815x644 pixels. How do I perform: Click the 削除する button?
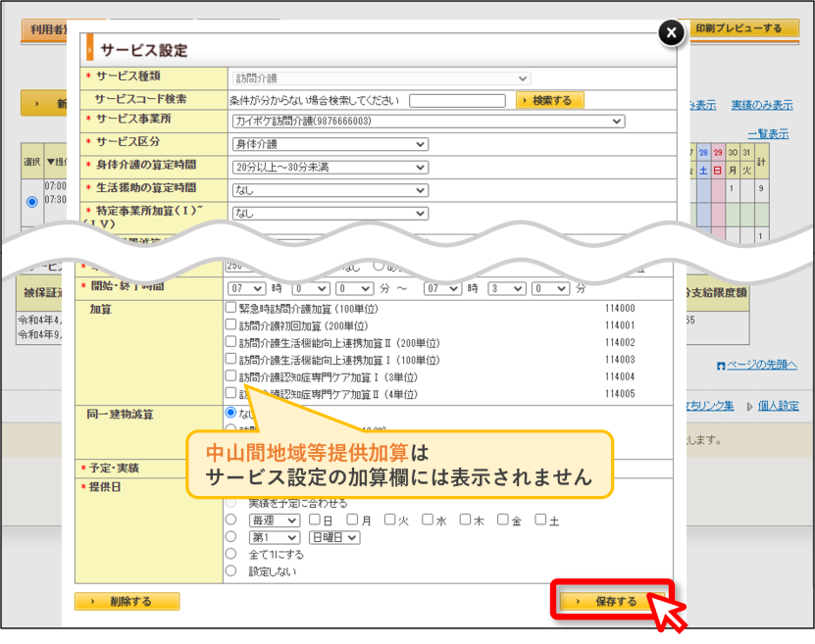(x=127, y=602)
